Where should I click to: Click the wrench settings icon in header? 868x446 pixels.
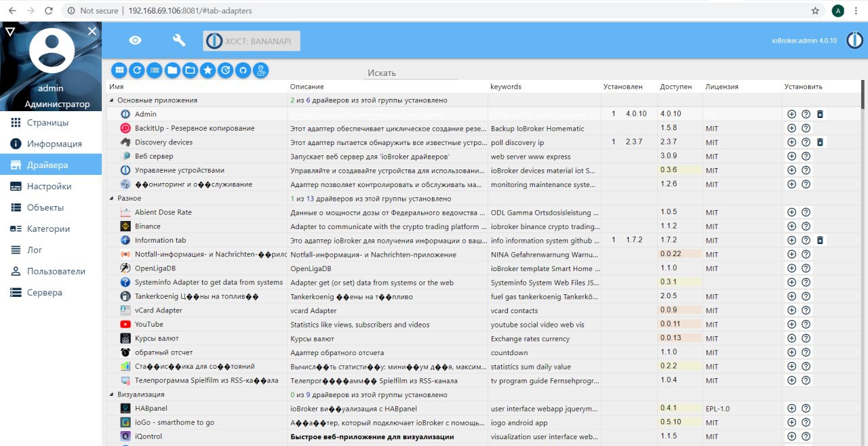pyautogui.click(x=179, y=41)
